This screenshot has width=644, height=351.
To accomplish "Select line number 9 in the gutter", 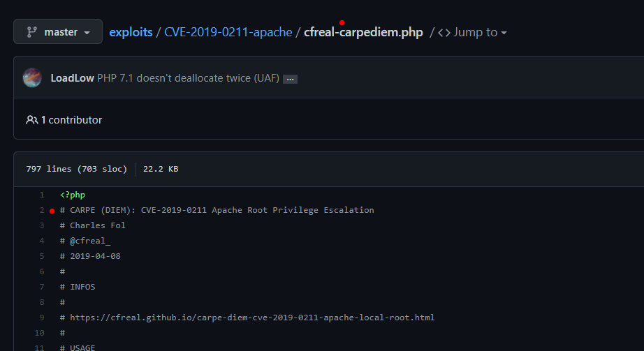I will click(x=42, y=318).
